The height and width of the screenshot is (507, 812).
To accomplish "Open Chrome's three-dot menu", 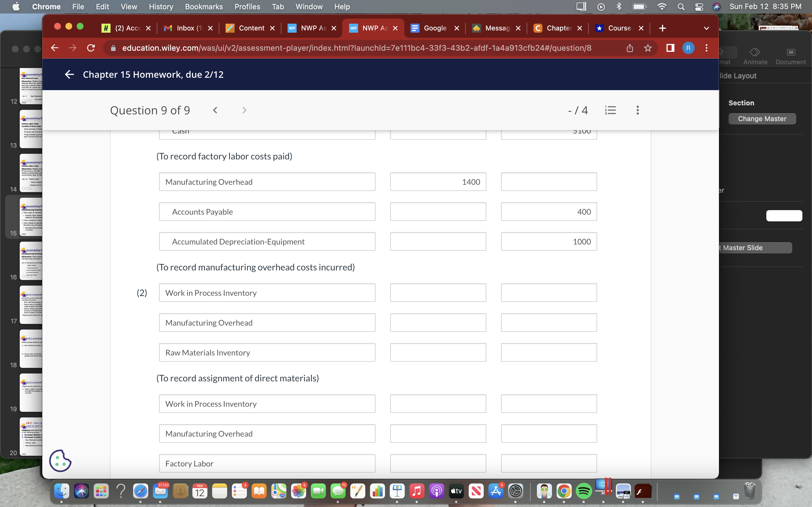I will [706, 48].
